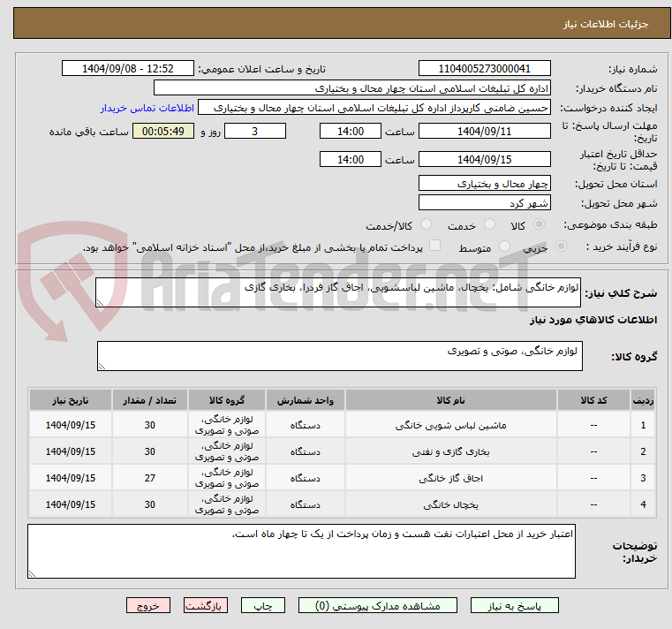Click the response deadline 14:00 time field
The width and height of the screenshot is (672, 629).
[351, 132]
